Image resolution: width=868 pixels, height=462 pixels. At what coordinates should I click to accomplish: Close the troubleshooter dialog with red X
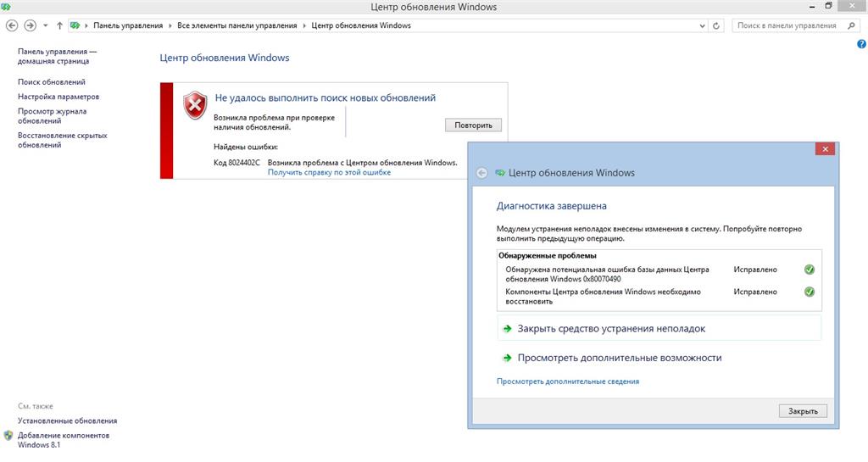point(825,149)
